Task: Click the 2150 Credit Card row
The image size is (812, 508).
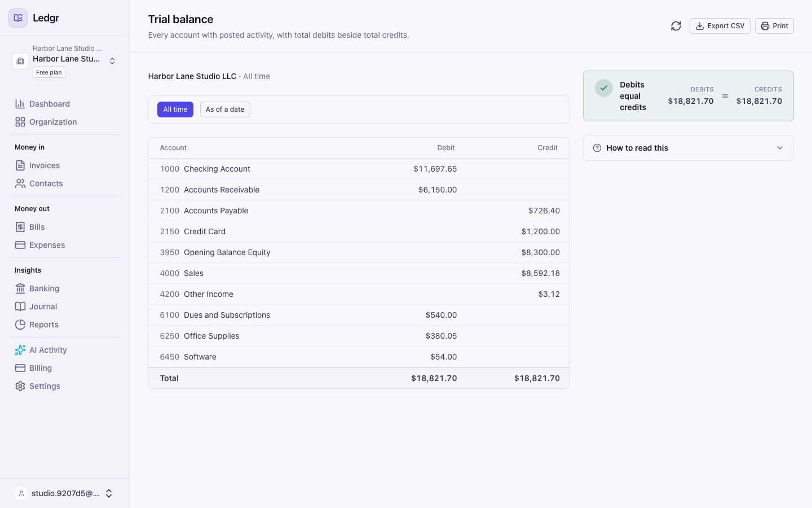Action: coord(359,231)
